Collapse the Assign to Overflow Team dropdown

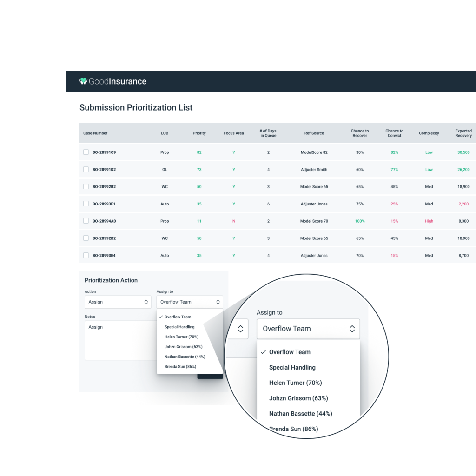pyautogui.click(x=190, y=302)
